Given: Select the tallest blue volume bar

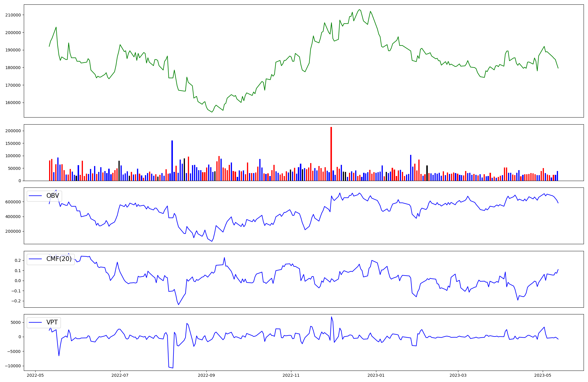Looking at the screenshot, I should tap(172, 160).
